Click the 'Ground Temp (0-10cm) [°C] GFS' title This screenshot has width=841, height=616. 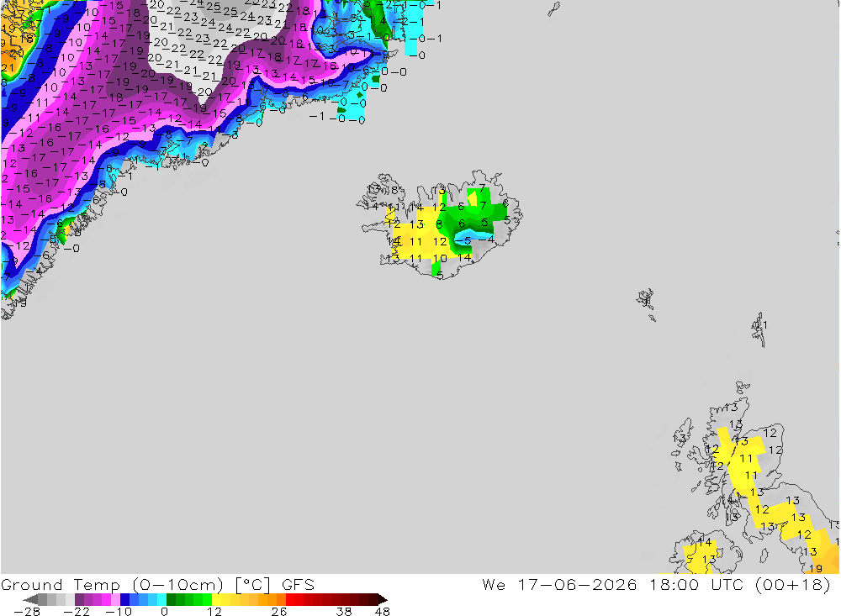click(x=158, y=585)
